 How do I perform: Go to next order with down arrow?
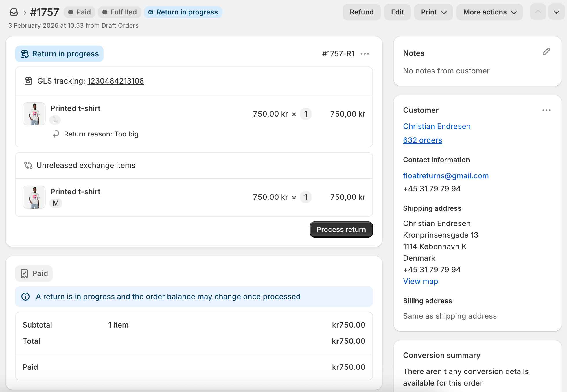[556, 12]
